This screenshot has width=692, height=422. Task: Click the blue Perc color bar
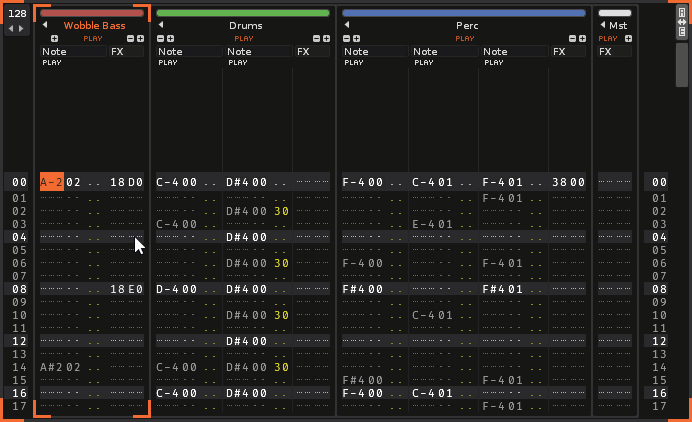[464, 13]
